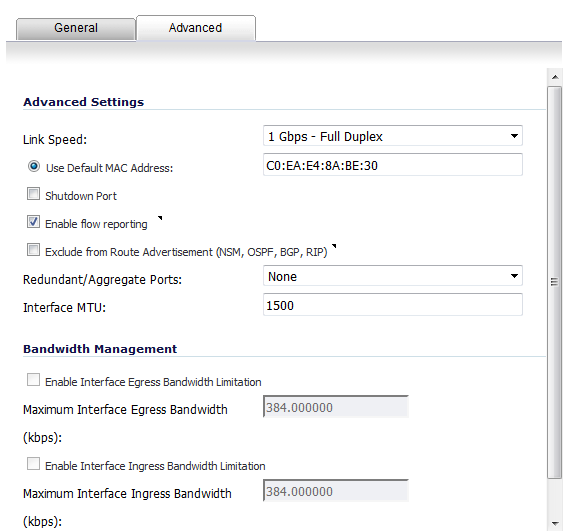
Task: Click the scrollbar up arrow
Action: point(555,77)
